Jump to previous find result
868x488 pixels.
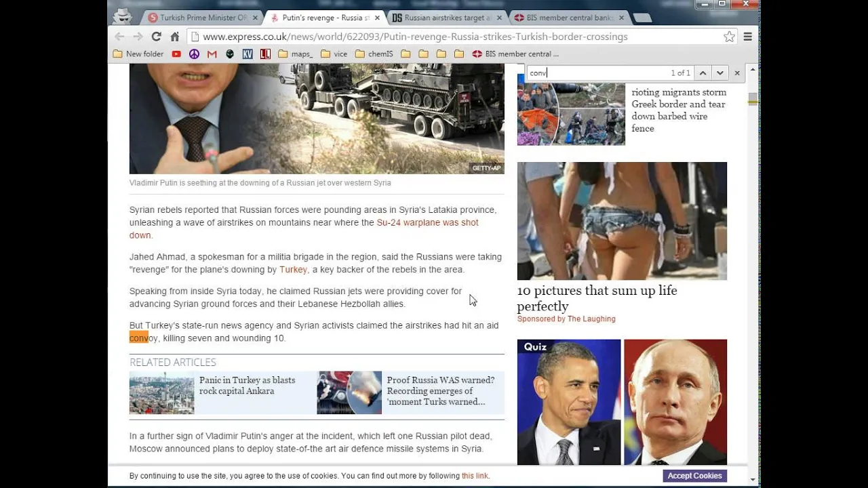point(703,73)
